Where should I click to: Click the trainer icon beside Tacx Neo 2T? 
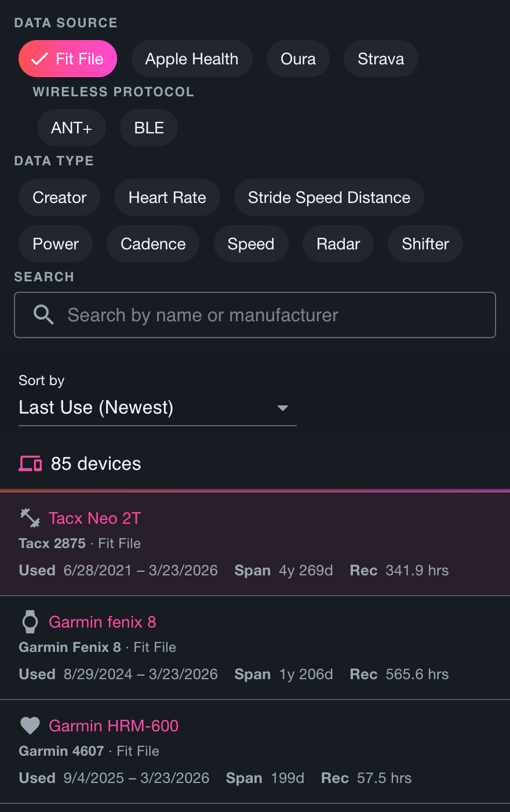[29, 518]
